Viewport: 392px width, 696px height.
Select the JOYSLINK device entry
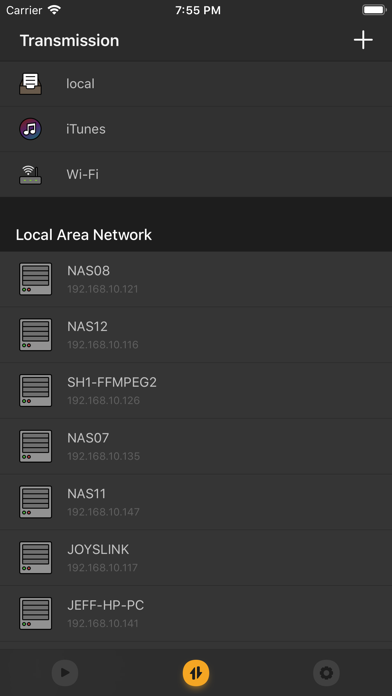click(x=196, y=558)
